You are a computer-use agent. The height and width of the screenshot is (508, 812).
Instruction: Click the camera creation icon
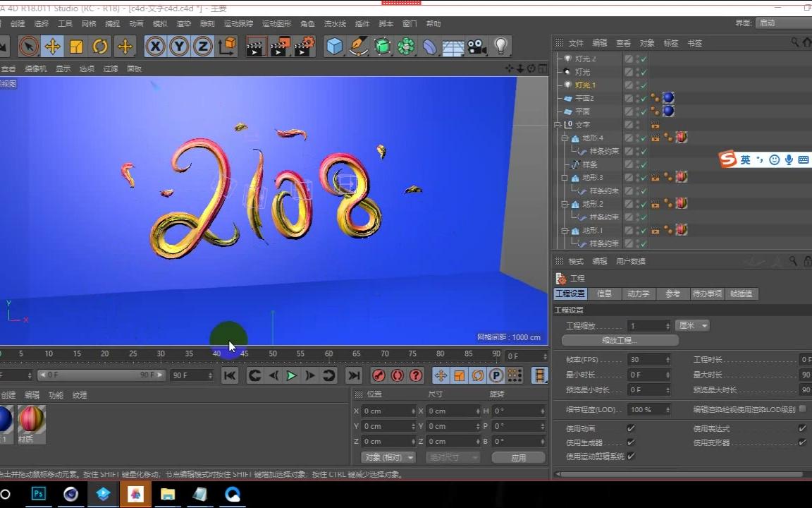tap(475, 46)
